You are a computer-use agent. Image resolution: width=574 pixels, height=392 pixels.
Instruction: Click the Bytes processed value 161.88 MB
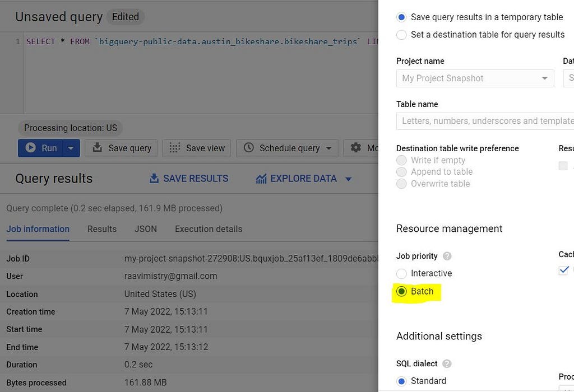coord(145,382)
